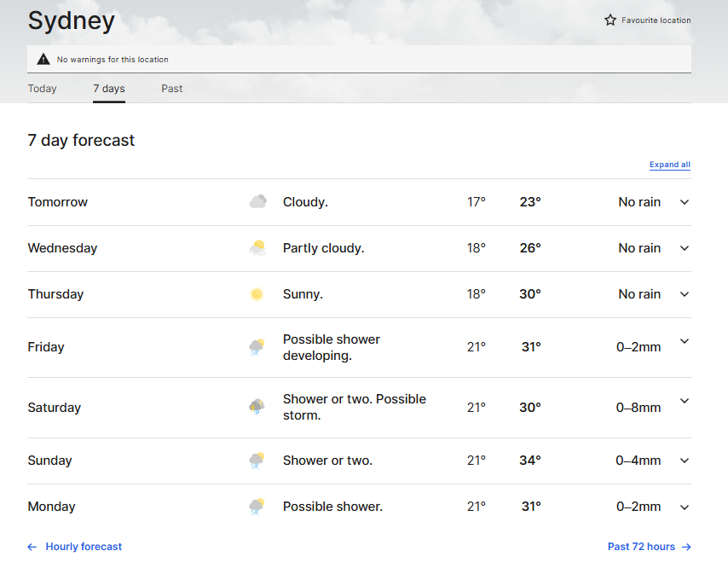Open the Past 72 hours link
Viewport: 728px width, 574px height.
[x=641, y=547]
